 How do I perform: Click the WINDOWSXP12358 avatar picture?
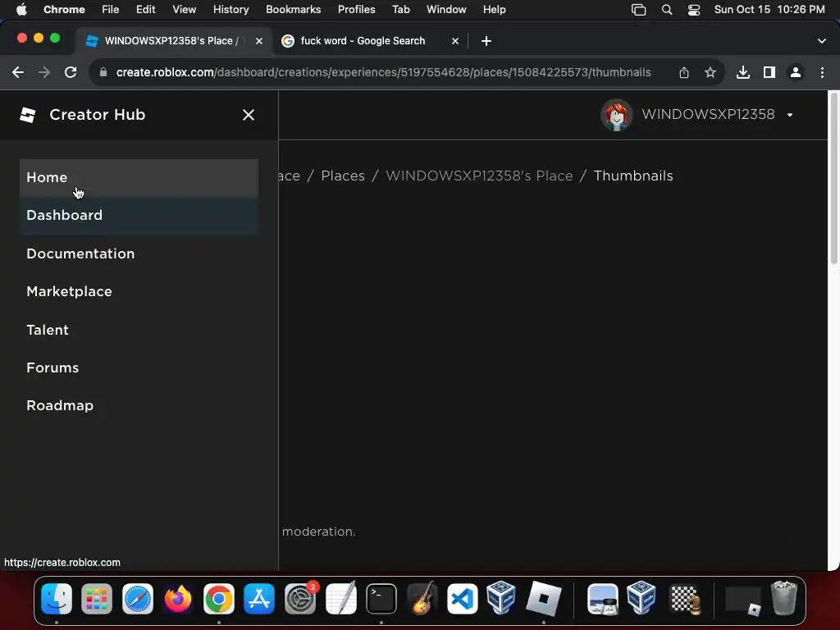617,115
